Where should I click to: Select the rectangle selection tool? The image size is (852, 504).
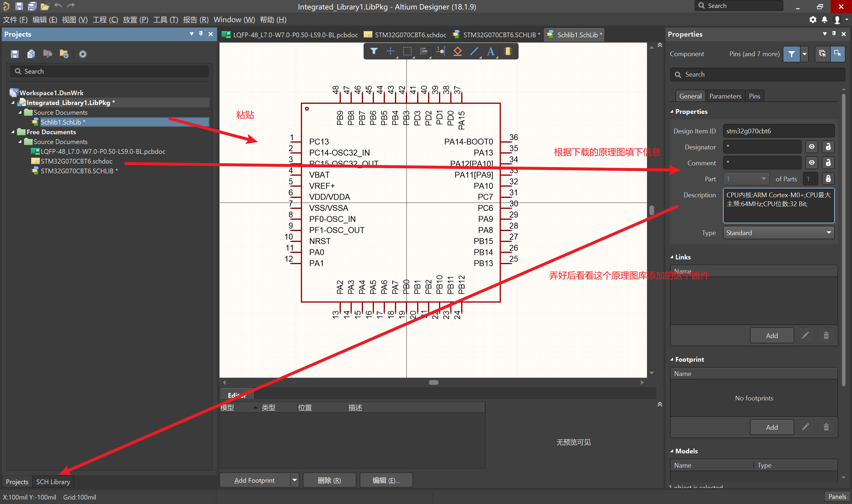pos(407,51)
